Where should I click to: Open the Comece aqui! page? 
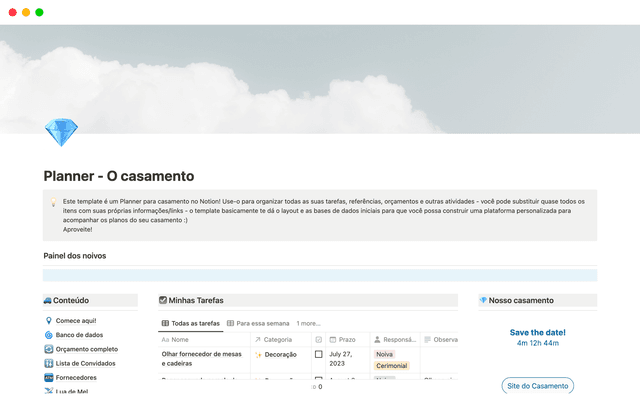click(x=78, y=320)
